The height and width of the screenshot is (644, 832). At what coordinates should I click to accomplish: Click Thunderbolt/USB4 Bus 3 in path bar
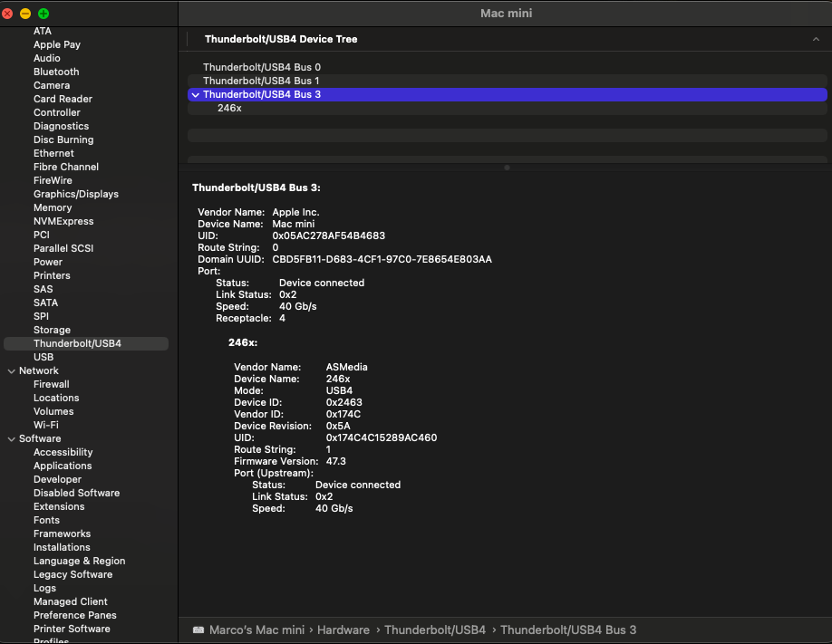pos(568,630)
